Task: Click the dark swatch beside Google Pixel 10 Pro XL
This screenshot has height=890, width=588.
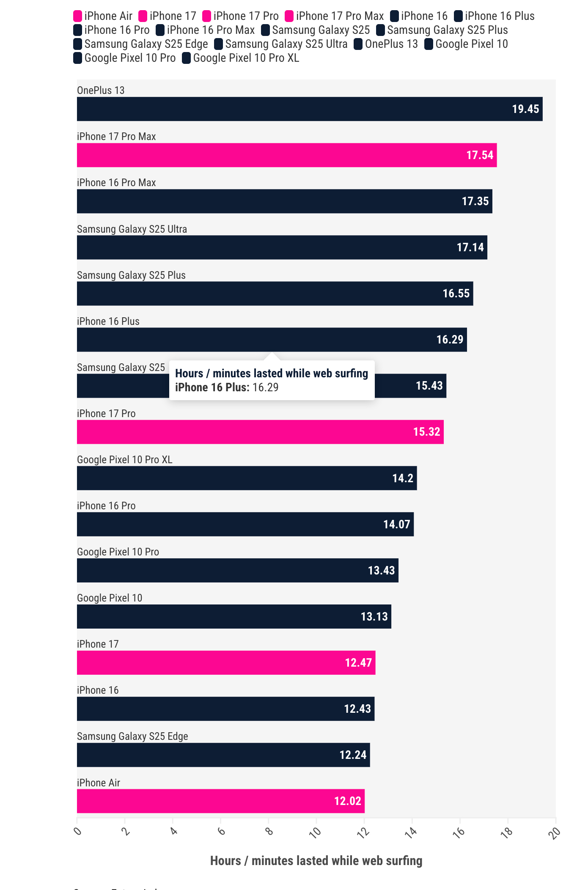Action: pyautogui.click(x=186, y=58)
